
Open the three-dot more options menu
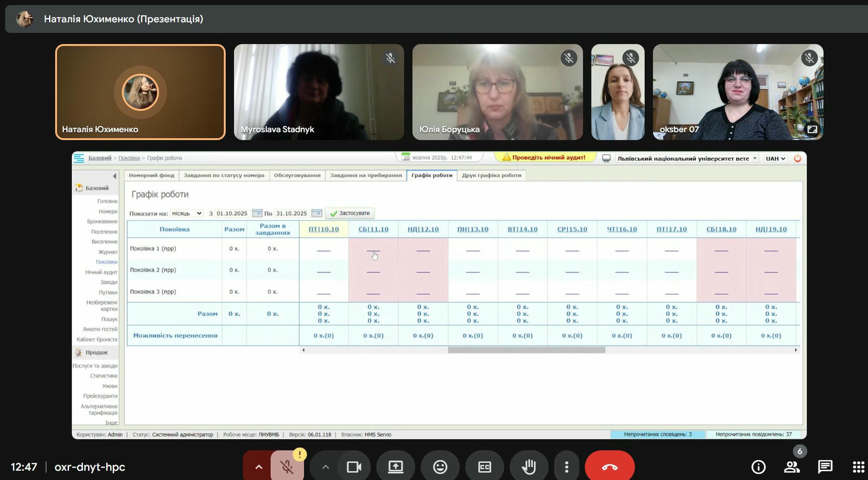(567, 467)
